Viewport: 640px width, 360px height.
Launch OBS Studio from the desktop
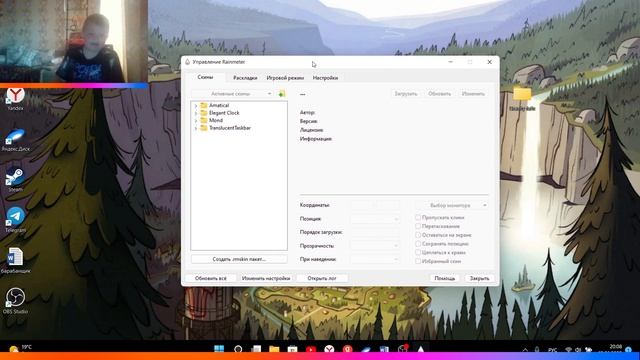click(15, 301)
